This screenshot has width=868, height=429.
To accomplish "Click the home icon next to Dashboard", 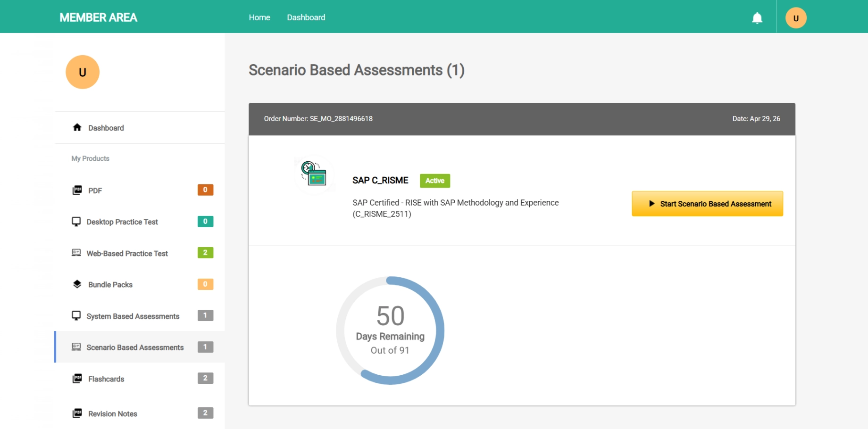I will point(77,127).
